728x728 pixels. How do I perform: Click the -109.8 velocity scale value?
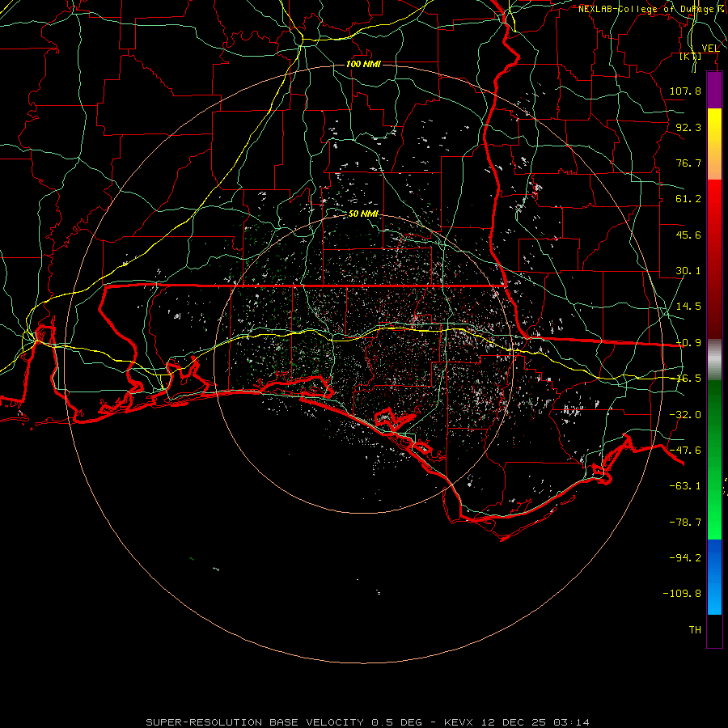tap(682, 594)
